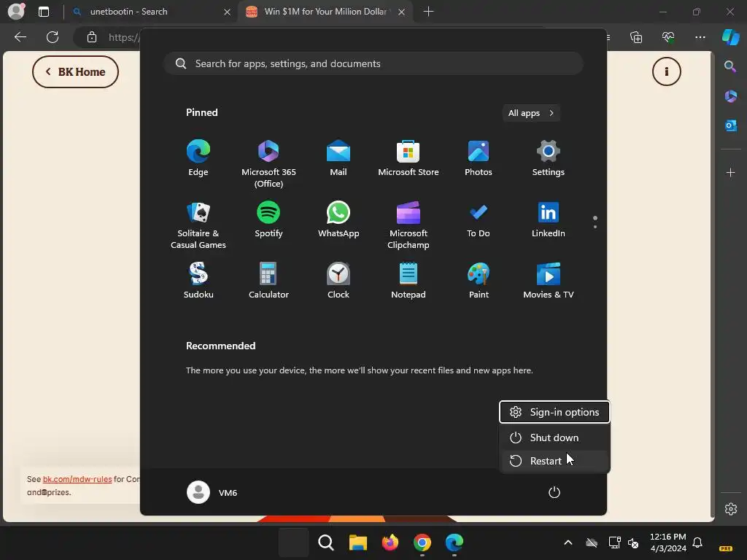Launch WhatsApp from Start menu
This screenshot has width=747, height=560.
338,219
